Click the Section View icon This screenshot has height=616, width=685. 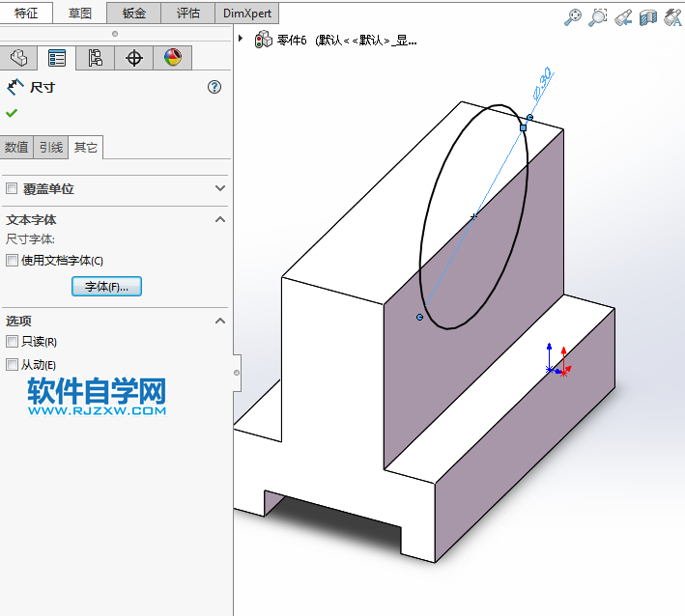[648, 17]
